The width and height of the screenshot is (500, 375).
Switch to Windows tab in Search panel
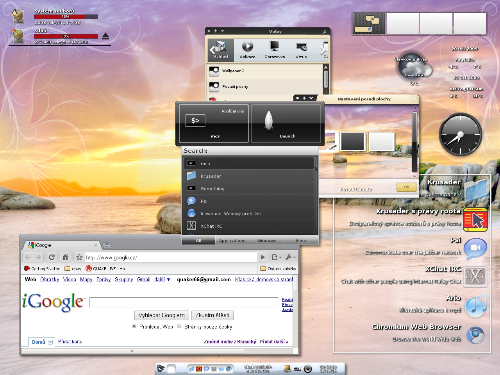[266, 240]
